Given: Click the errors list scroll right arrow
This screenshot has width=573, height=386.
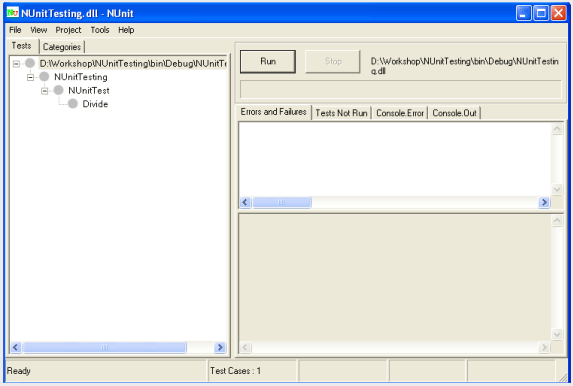Looking at the screenshot, I should 544,202.
